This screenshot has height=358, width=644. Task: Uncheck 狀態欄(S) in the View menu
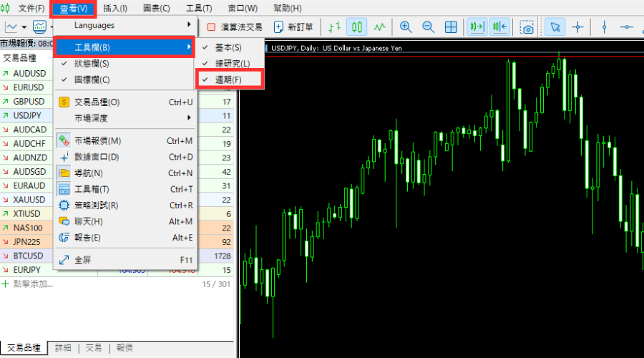point(92,63)
